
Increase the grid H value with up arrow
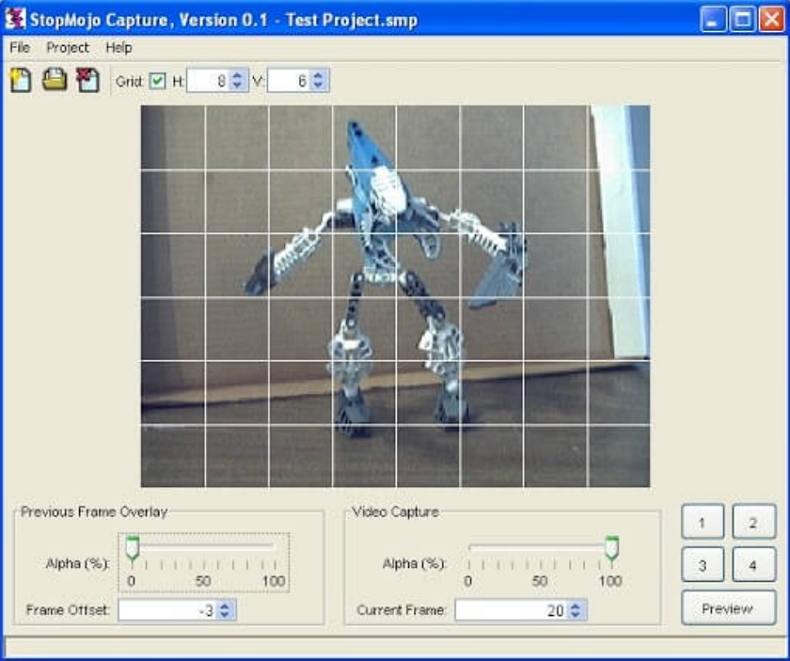tap(237, 75)
